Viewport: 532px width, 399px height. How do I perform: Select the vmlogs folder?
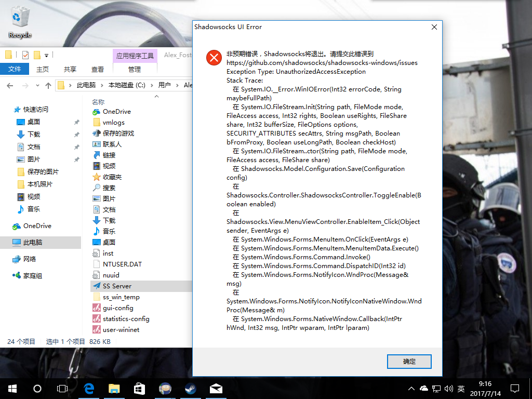pos(113,123)
